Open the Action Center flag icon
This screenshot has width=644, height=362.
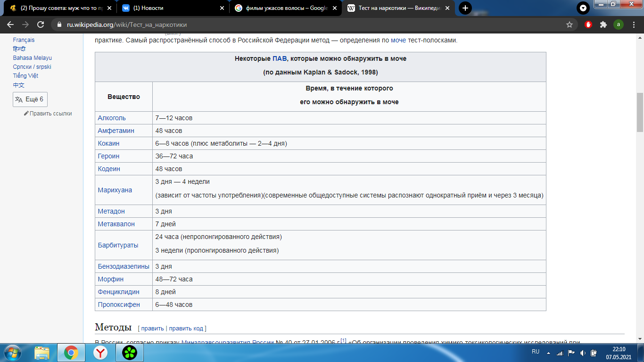pos(571,353)
